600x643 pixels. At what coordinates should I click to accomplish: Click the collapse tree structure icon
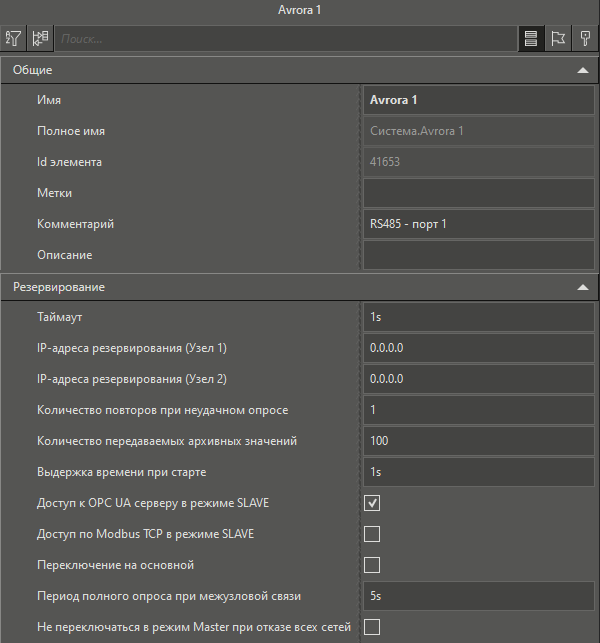coord(40,39)
